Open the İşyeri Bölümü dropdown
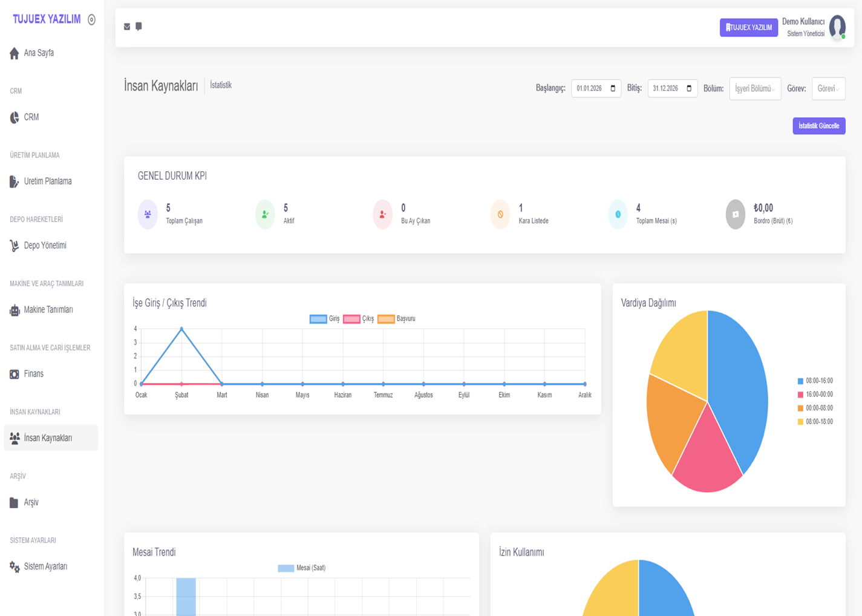Image resolution: width=862 pixels, height=616 pixels. [x=755, y=88]
